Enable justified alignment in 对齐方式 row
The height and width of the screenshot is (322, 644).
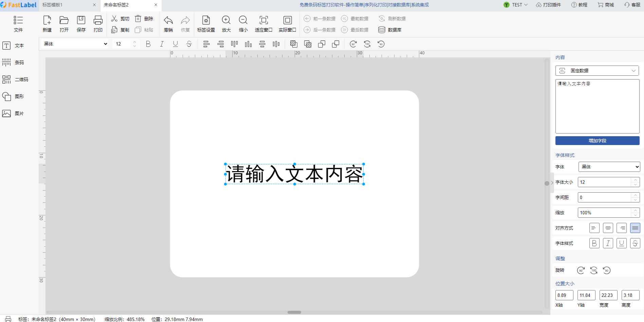coord(635,228)
